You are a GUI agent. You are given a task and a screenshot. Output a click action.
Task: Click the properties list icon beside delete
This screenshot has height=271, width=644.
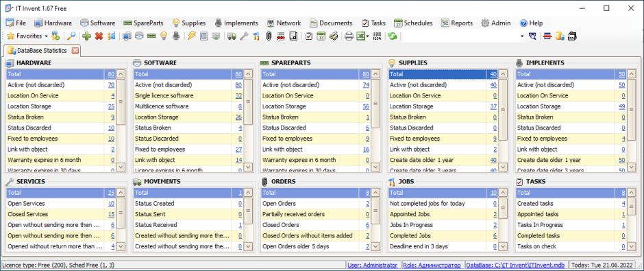(111, 36)
